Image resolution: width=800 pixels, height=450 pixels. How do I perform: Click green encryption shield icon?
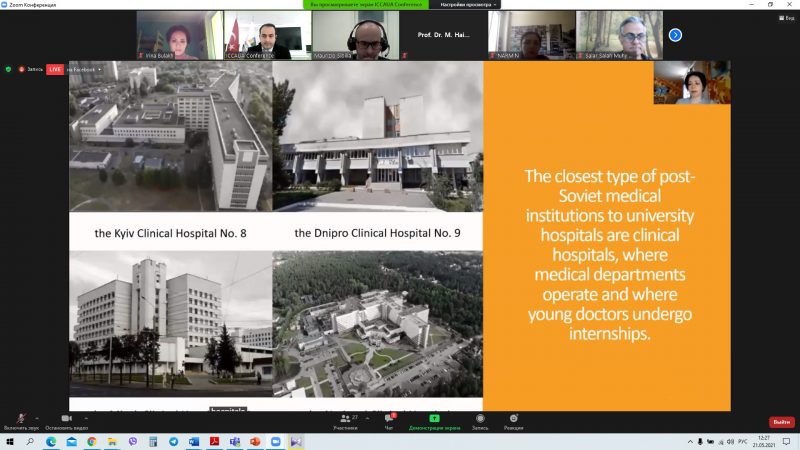coord(8,69)
